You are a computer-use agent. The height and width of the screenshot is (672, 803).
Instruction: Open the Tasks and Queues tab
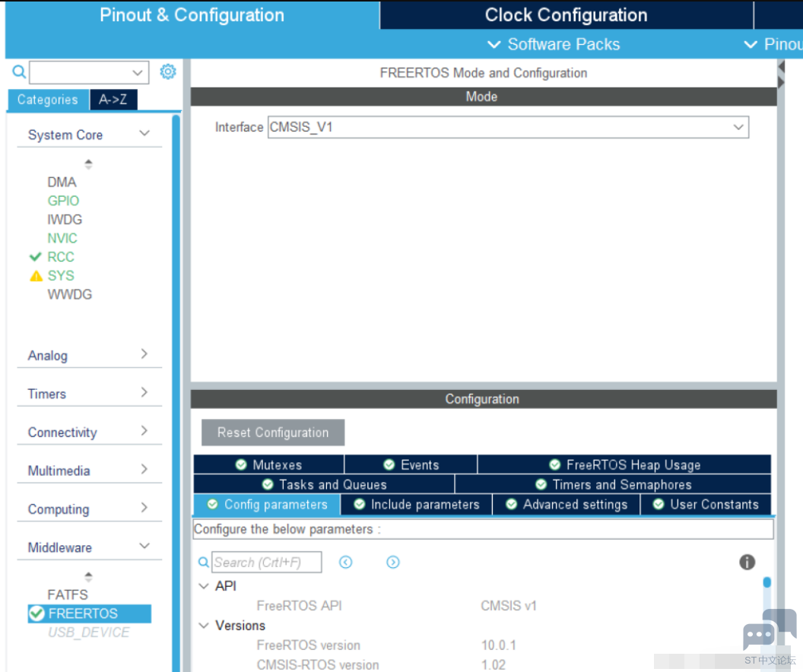tap(324, 485)
